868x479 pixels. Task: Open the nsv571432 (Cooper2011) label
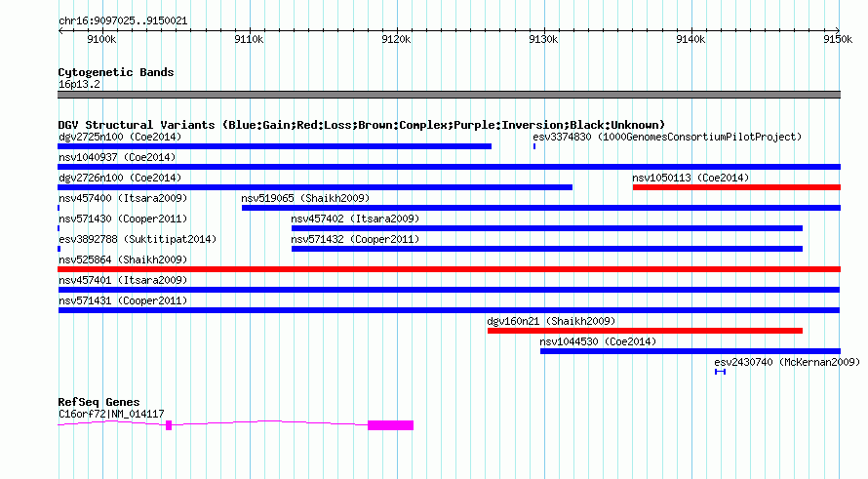point(355,239)
